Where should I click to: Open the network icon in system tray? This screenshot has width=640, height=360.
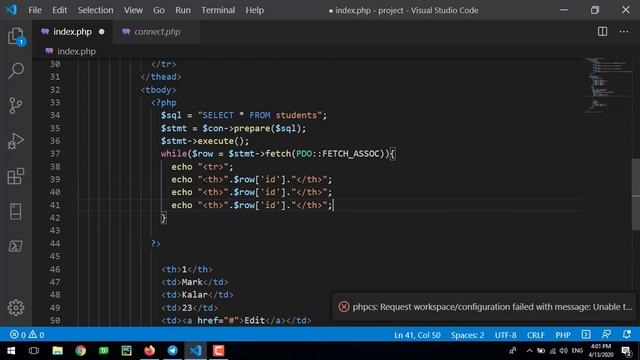tap(553, 351)
